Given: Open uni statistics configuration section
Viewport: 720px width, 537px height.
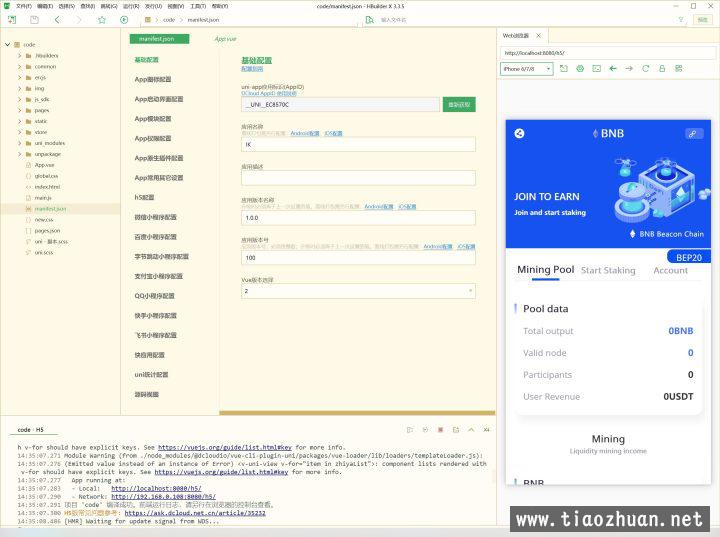Looking at the screenshot, I should (151, 375).
